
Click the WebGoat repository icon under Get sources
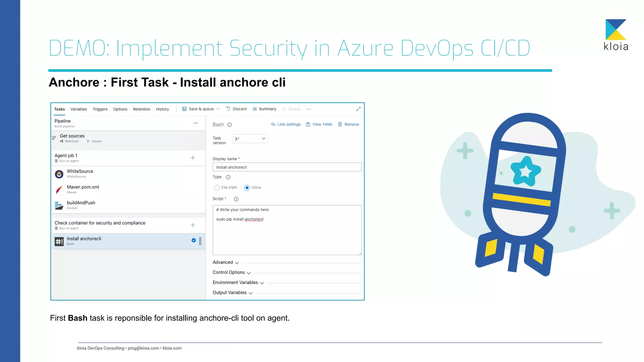[x=62, y=141]
